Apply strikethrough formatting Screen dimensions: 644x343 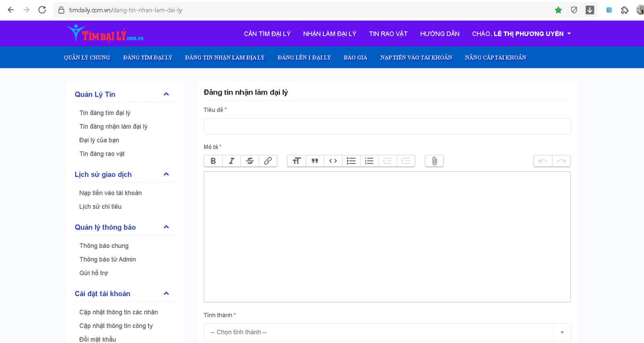(x=250, y=161)
